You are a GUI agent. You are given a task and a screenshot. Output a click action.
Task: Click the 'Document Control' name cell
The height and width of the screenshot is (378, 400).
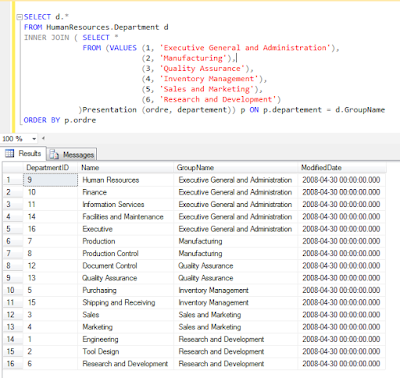pos(126,266)
